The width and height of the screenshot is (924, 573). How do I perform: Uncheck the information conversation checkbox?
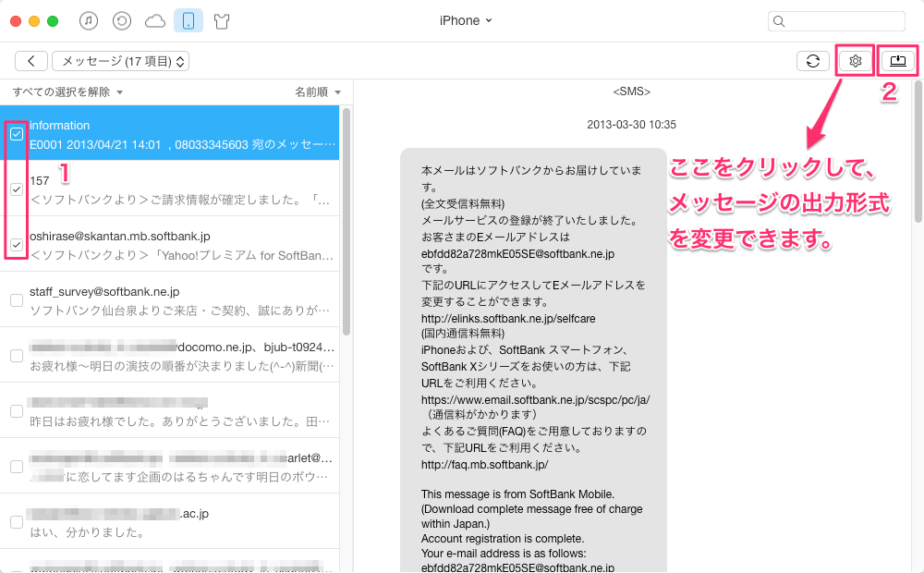[x=17, y=134]
